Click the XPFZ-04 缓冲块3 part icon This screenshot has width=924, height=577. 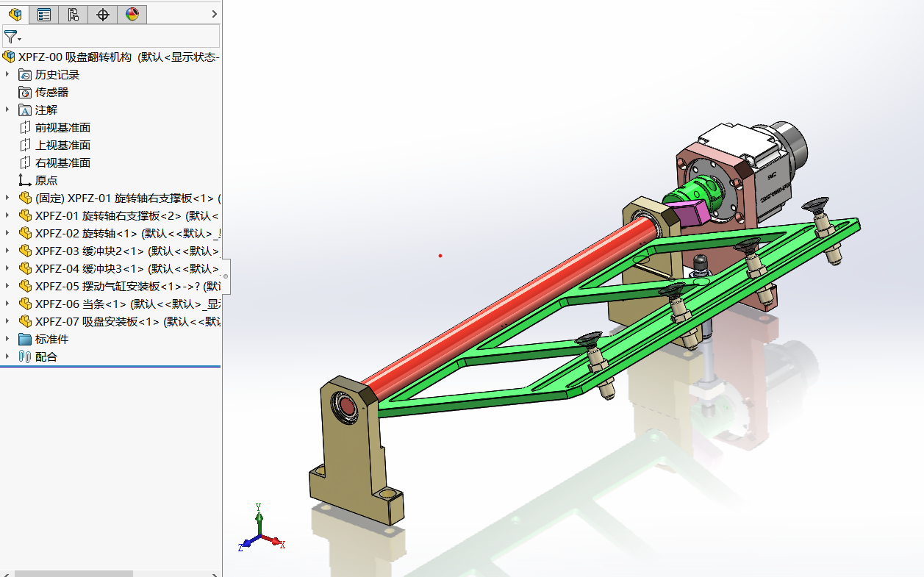tap(25, 268)
